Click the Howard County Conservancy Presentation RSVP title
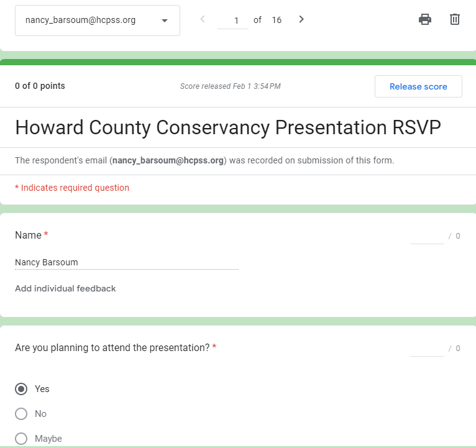 227,127
